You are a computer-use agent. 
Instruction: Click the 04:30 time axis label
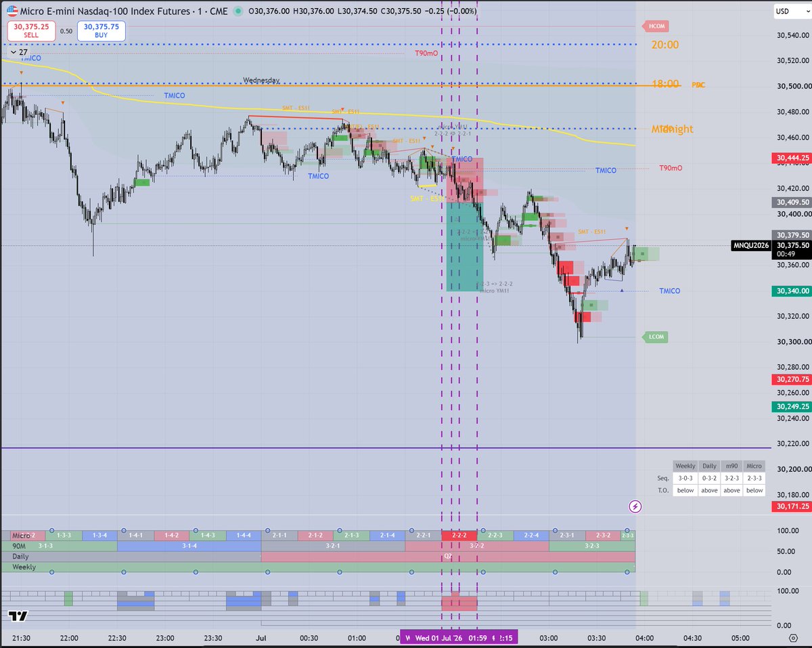tap(692, 638)
